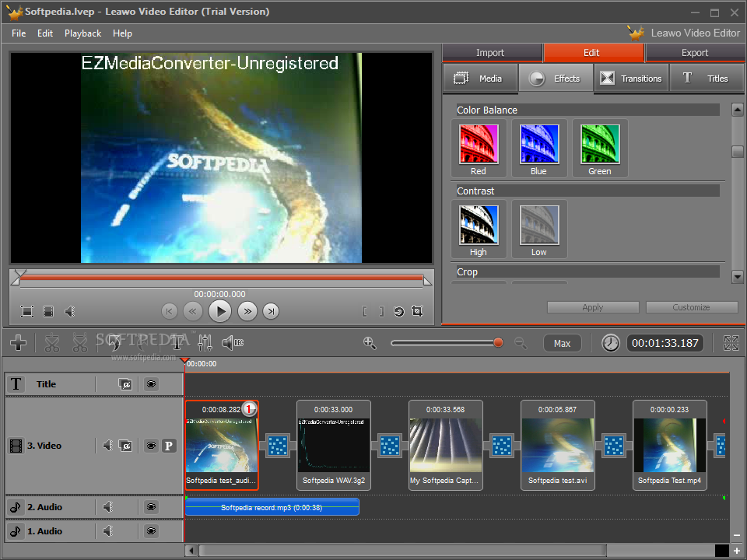Image resolution: width=747 pixels, height=560 pixels.
Task: Open the Playback menu
Action: tap(83, 33)
